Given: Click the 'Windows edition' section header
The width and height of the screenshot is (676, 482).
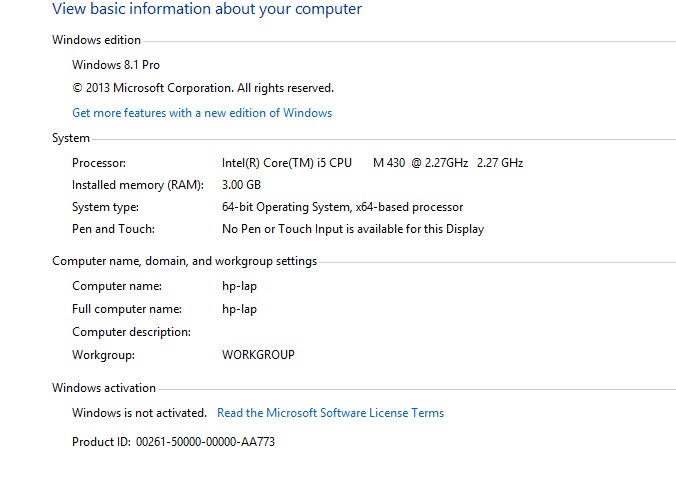Looking at the screenshot, I should click(x=96, y=40).
